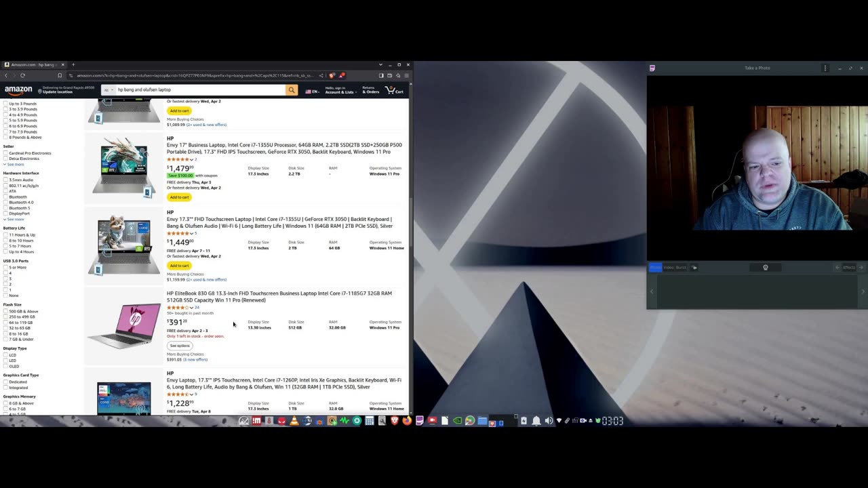Open rating dropdown for Envy 17" Business Laptop
This screenshot has width=868, height=488.
(191, 159)
